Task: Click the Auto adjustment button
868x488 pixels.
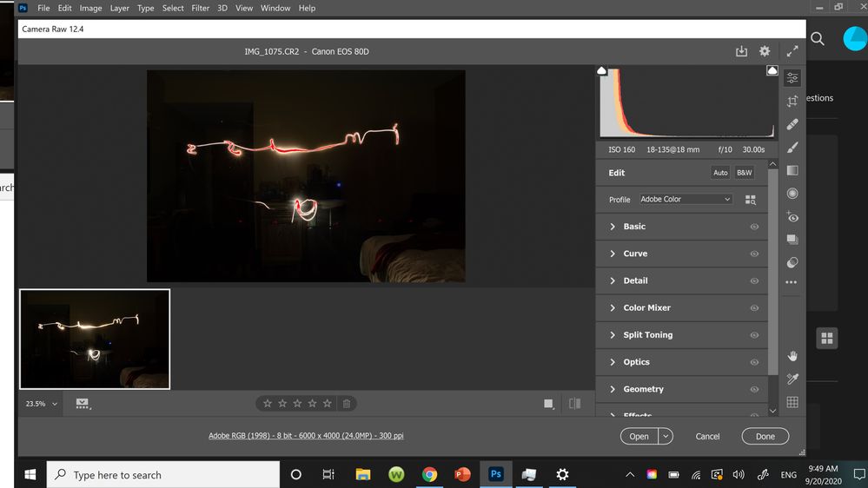Action: click(720, 173)
